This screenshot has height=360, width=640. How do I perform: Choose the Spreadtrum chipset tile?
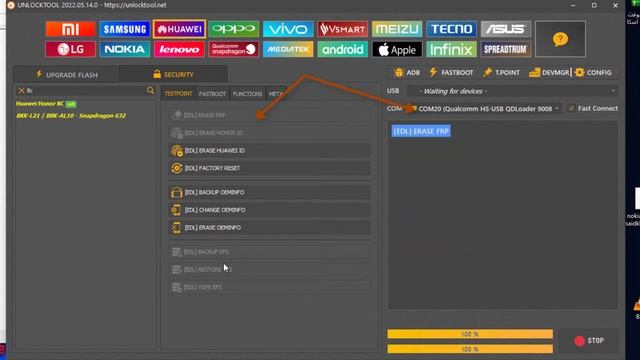pos(506,49)
